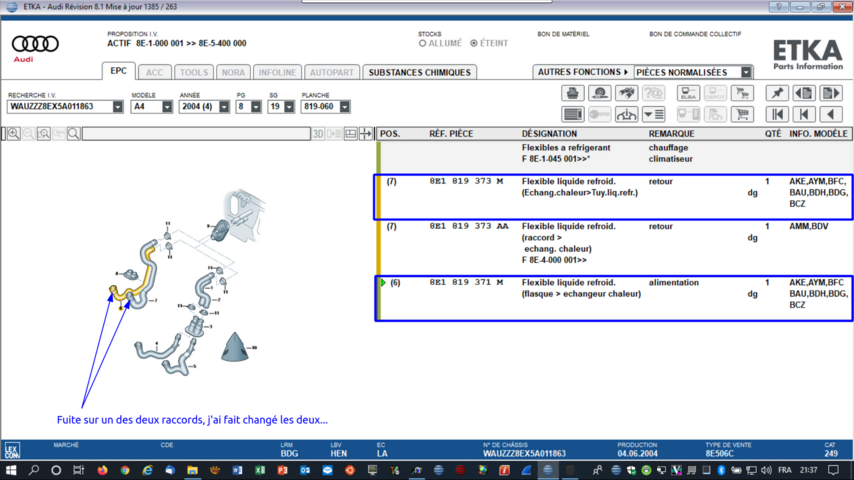Select the ALLUMÉ stocks radio button
The height and width of the screenshot is (480, 854).
422,43
